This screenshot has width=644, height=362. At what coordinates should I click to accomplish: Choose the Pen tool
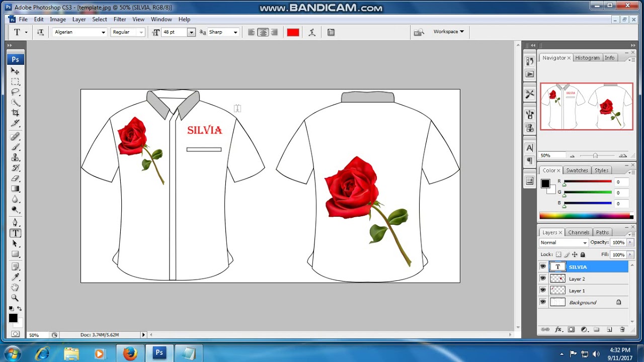coord(16,222)
